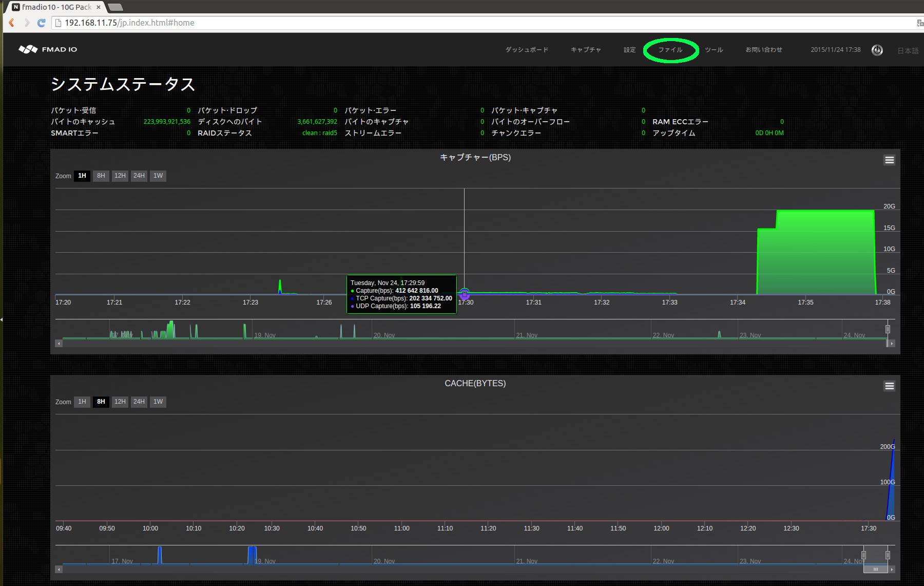
Task: Click the clean : raid5 RAID status text
Action: [x=319, y=133]
